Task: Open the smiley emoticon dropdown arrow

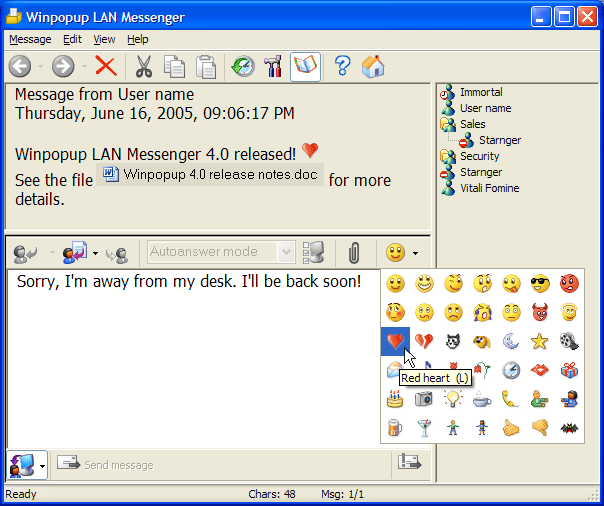Action: click(415, 253)
